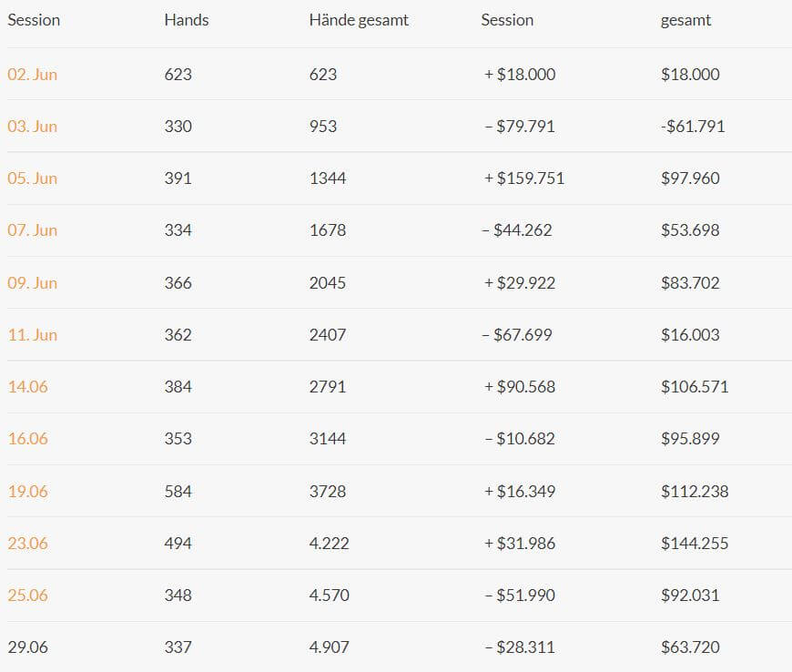
Task: Open the 09. Jun session link
Action: 33,283
